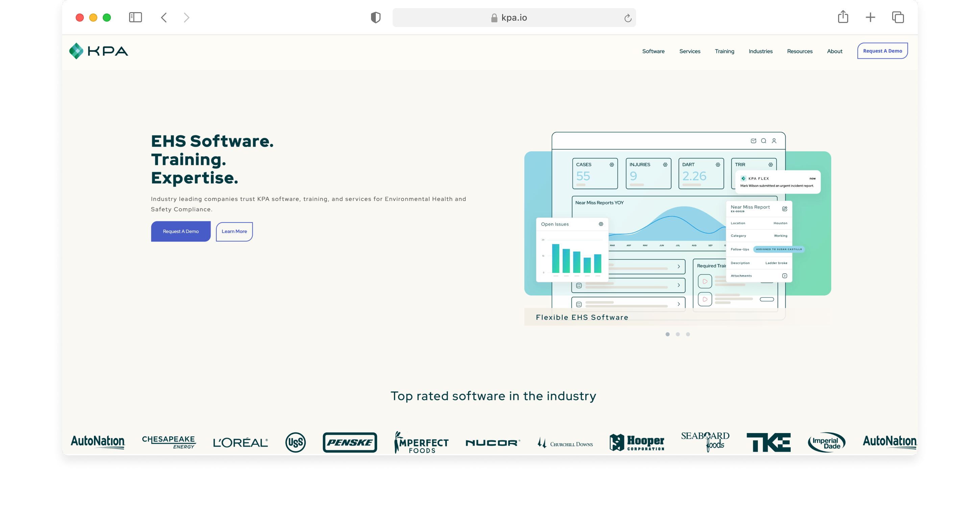Open the Share sheet icon
The height and width of the screenshot is (508, 980).
pyautogui.click(x=843, y=17)
